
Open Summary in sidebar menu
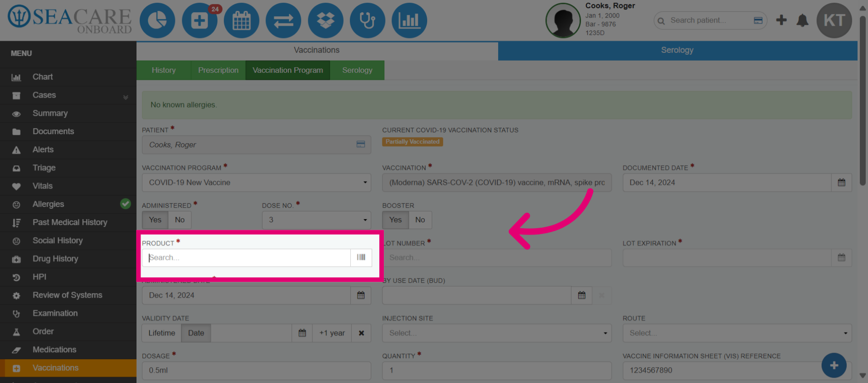[x=68, y=113]
